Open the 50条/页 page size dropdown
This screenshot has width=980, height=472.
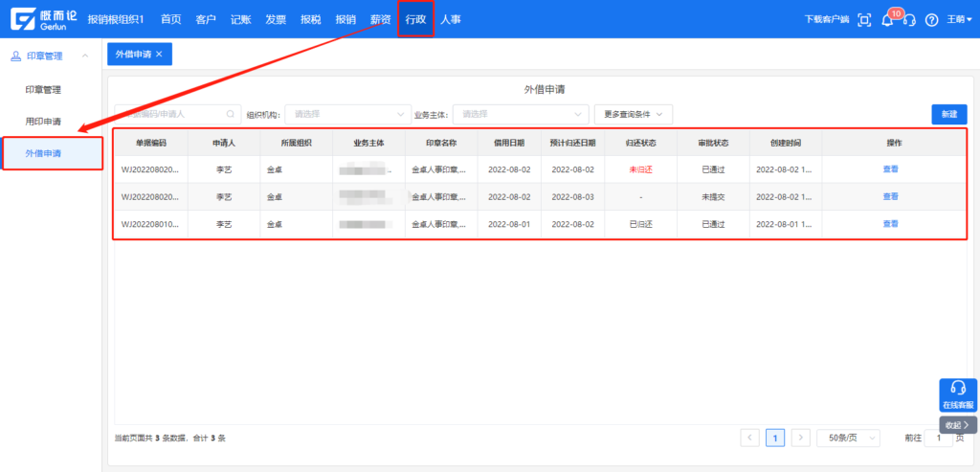click(848, 438)
